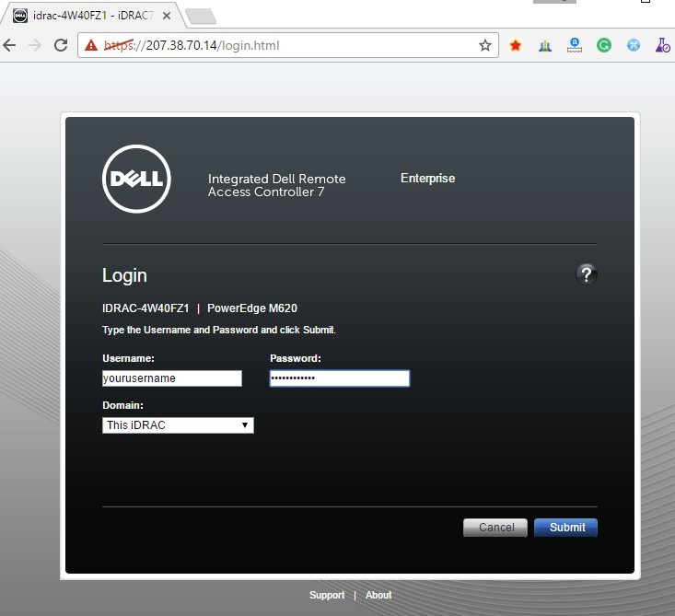Click the Password input field
Screen dimensions: 675x616
point(340,378)
